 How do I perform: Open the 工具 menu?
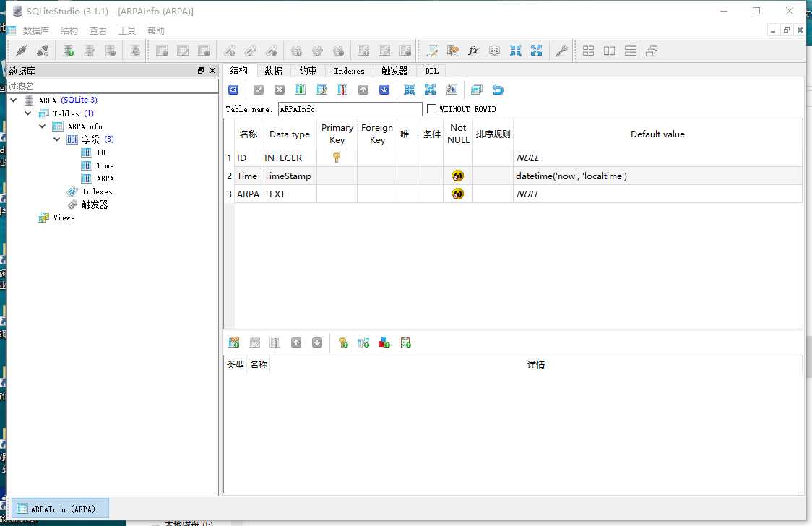(127, 30)
